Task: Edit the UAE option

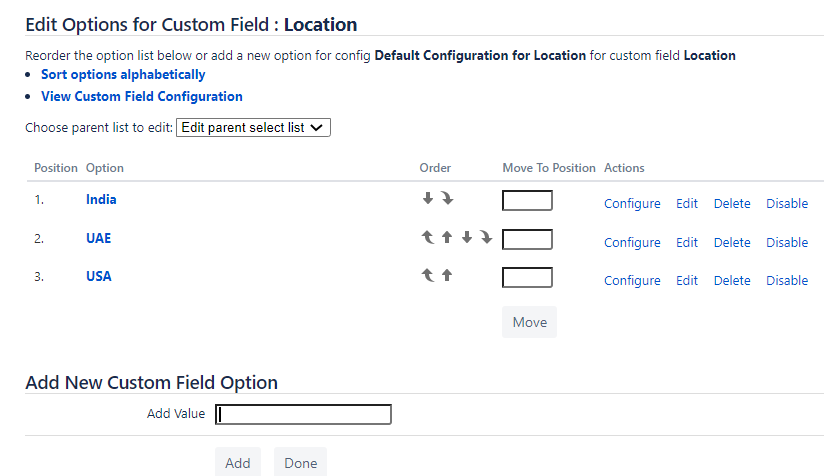Action: pos(687,242)
